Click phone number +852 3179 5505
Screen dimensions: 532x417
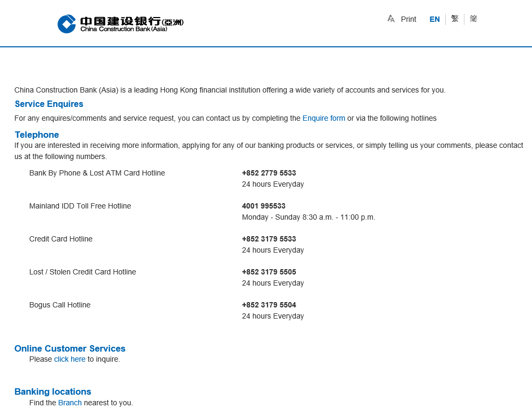click(269, 272)
